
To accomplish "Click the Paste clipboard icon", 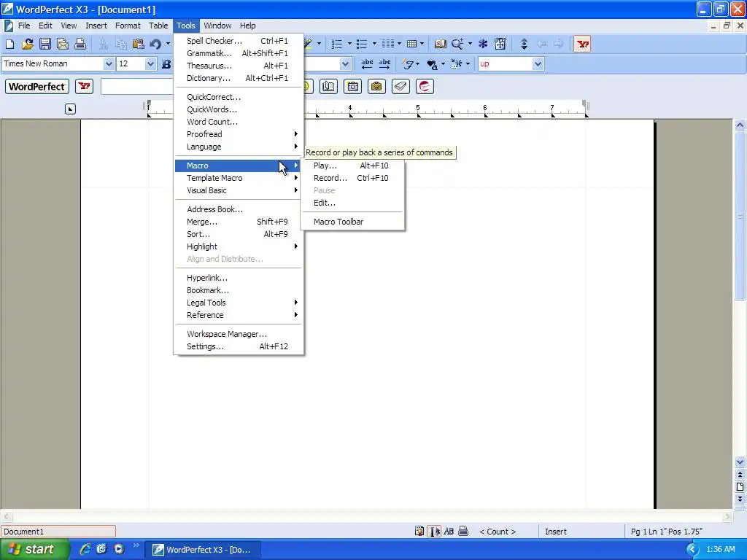I will pyautogui.click(x=138, y=44).
